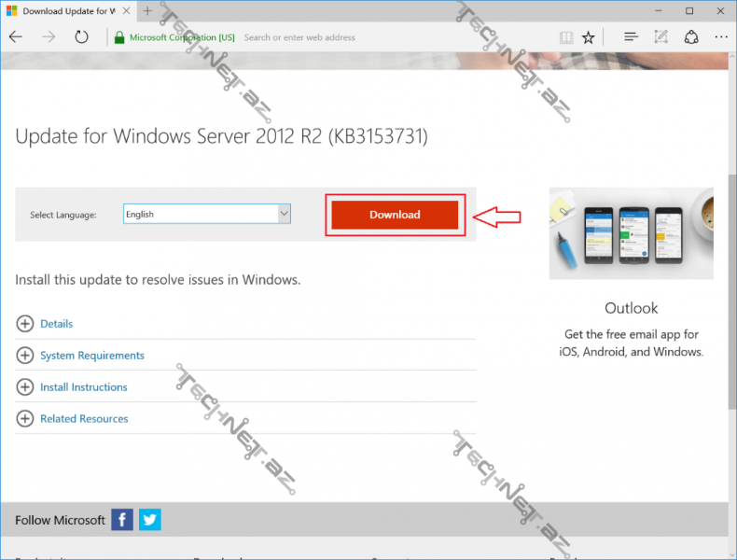
Task: Expand the Details section
Action: [x=24, y=324]
